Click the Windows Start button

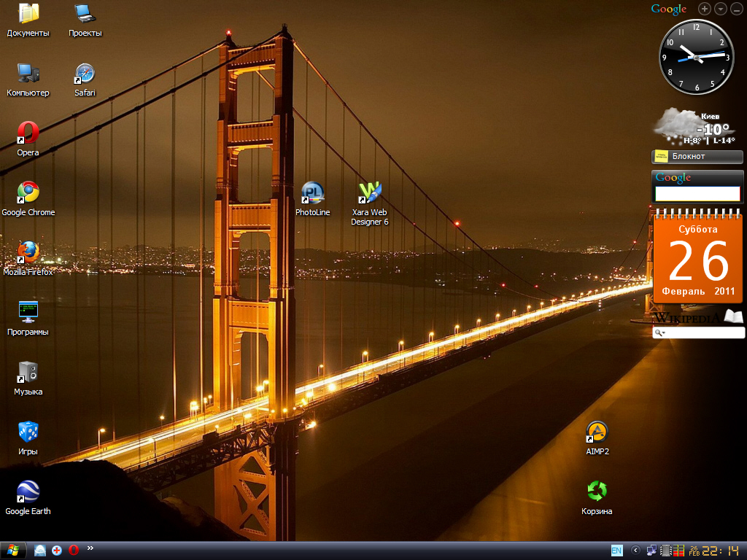coord(13,551)
